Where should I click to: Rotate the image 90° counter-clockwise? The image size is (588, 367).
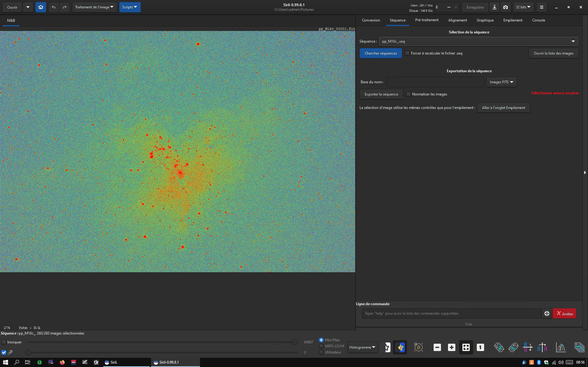(x=499, y=347)
